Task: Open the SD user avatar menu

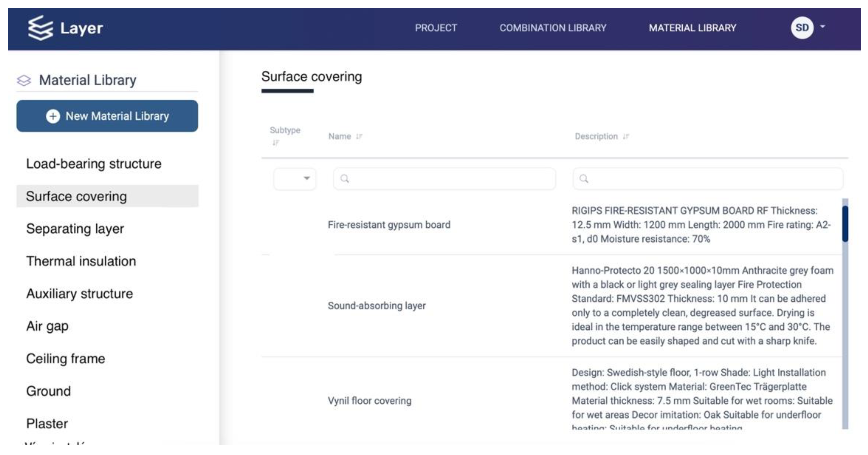Action: click(802, 28)
